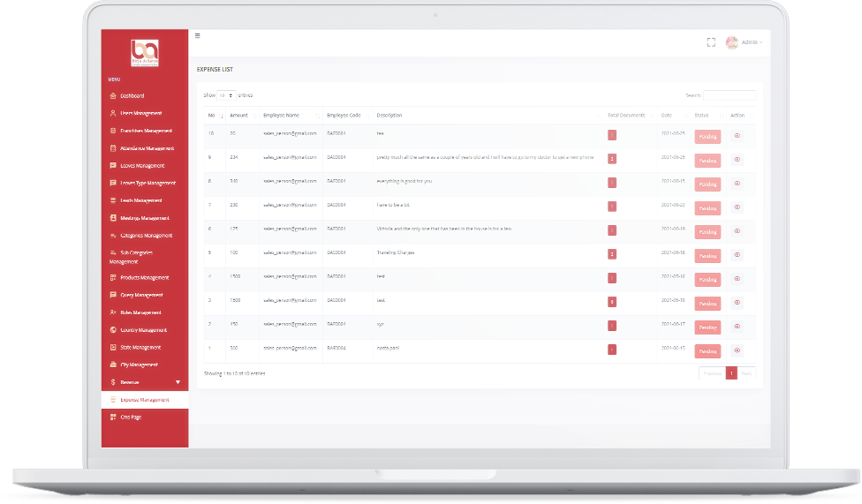View expense No 5 with the eye icon
The height and width of the screenshot is (504, 862).
point(737,255)
